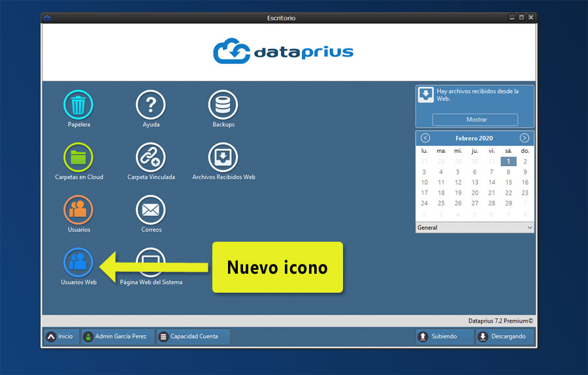
Task: Open the Papelera trash icon
Action: click(78, 105)
